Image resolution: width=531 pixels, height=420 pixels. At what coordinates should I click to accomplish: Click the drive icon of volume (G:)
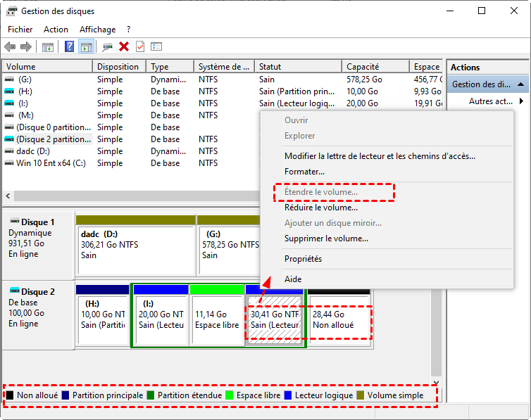tap(9, 79)
